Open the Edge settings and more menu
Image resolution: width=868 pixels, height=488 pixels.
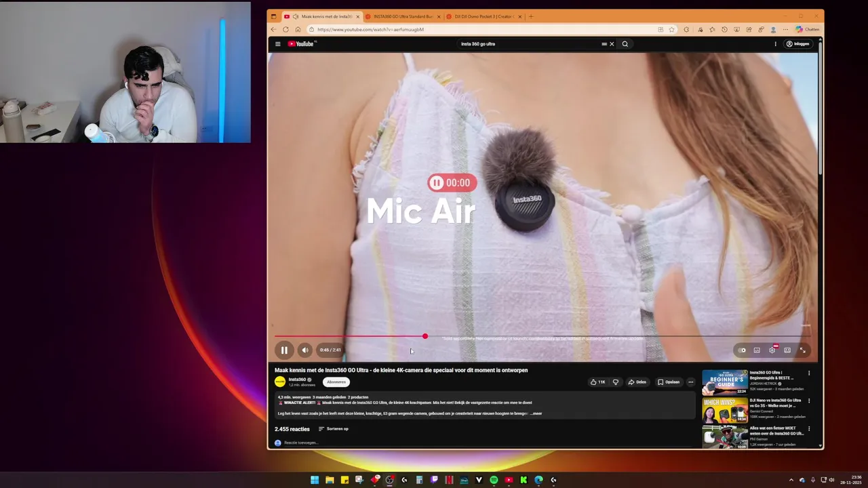point(785,30)
